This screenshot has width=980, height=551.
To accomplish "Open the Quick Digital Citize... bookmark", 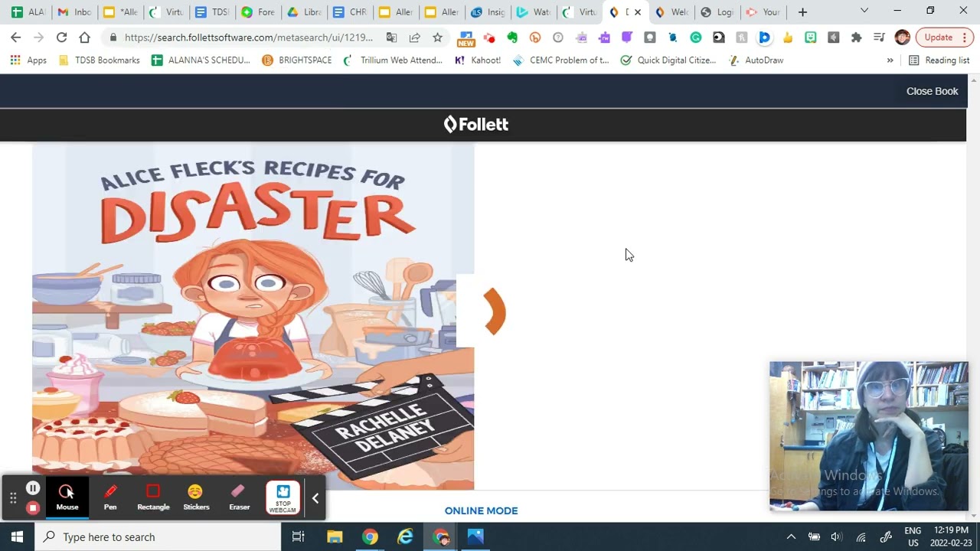I will tap(668, 60).
